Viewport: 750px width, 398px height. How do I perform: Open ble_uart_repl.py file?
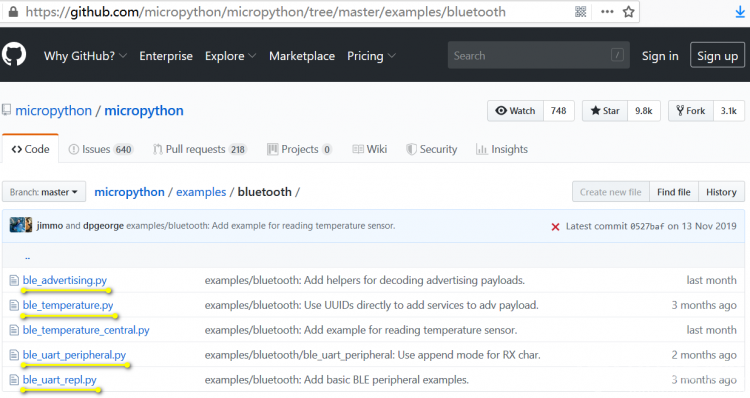(59, 380)
